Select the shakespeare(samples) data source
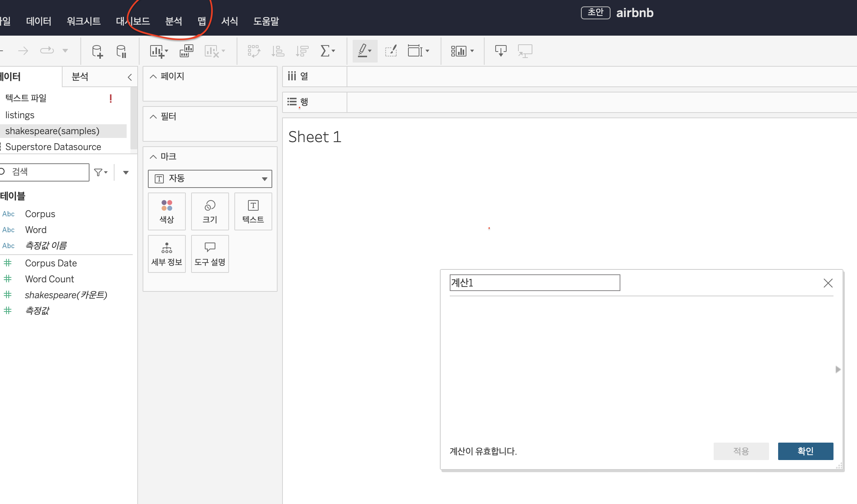The height and width of the screenshot is (504, 857). click(52, 131)
